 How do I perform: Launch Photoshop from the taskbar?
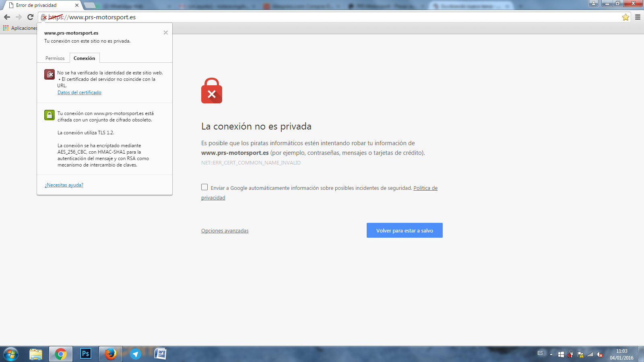86,354
